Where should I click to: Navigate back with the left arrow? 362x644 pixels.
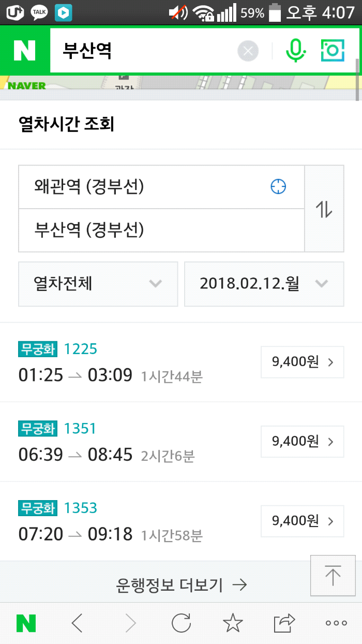[77, 623]
